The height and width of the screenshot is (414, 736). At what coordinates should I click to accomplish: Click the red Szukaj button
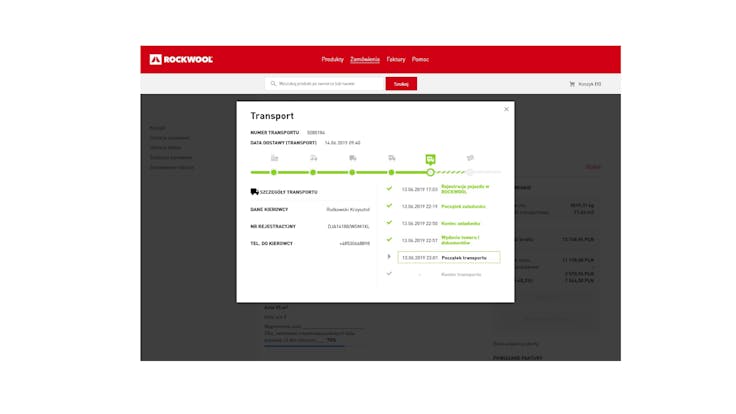pyautogui.click(x=401, y=84)
